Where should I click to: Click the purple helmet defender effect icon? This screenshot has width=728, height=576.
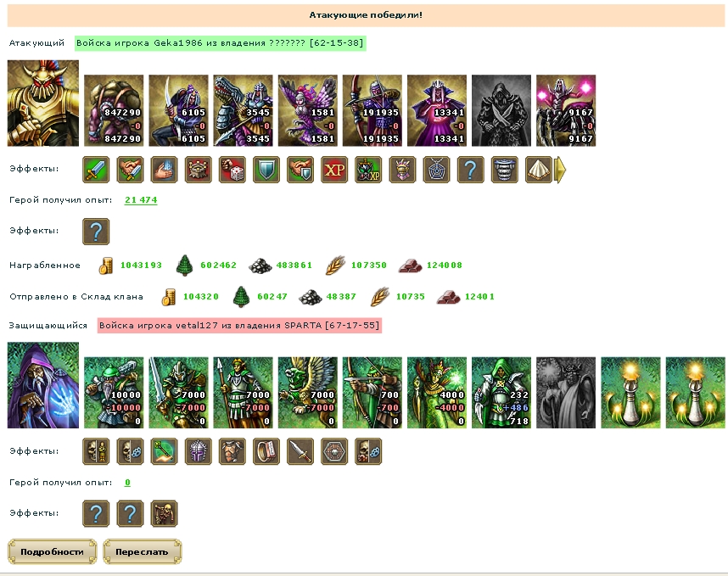[199, 451]
